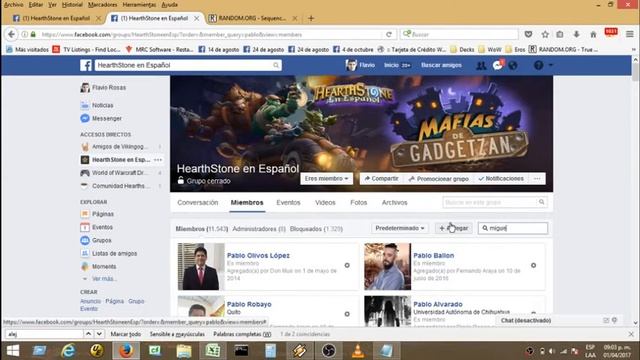Click the Facebook logo icon
The height and width of the screenshot is (360, 640).
(x=86, y=65)
